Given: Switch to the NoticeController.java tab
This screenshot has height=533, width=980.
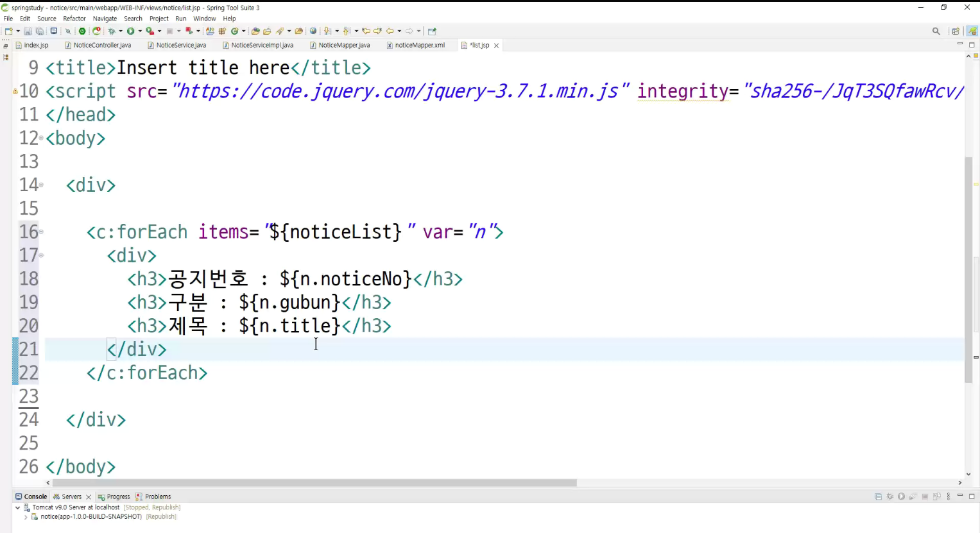Looking at the screenshot, I should [x=98, y=45].
